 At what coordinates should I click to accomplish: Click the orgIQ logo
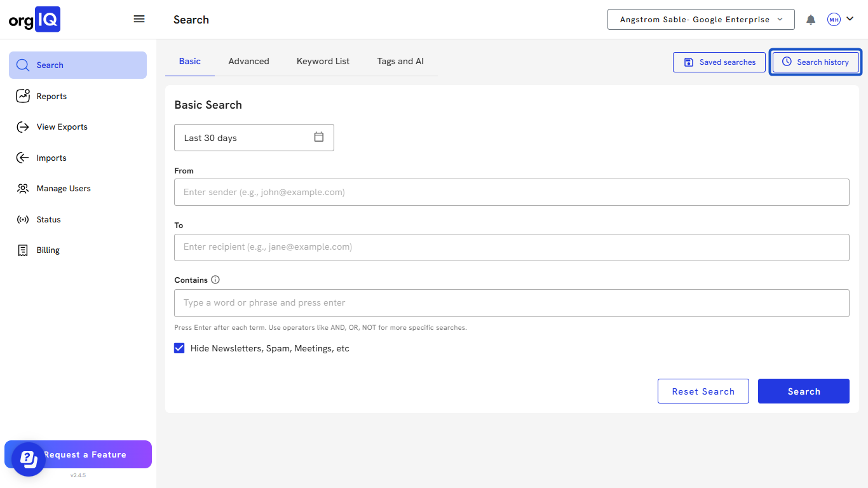coord(34,20)
